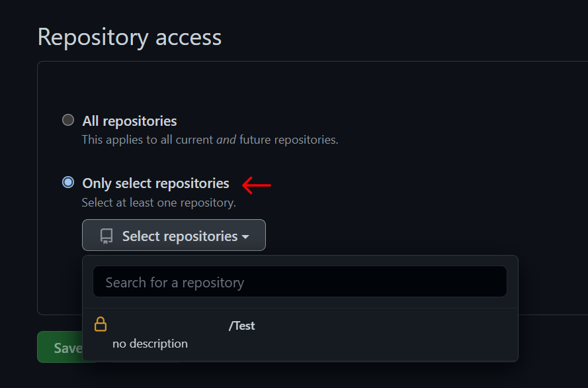Click the red arrow annotation

pos(257,185)
